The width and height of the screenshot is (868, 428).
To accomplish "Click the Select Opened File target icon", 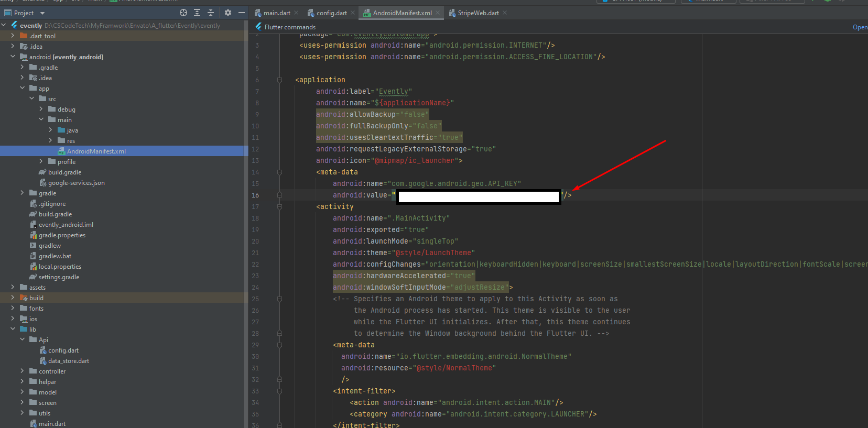I will coord(183,13).
